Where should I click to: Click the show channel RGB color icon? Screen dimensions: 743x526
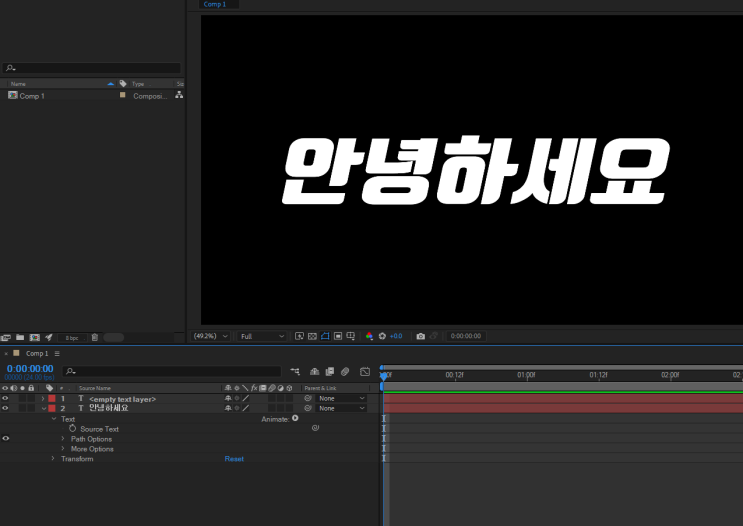[369, 336]
